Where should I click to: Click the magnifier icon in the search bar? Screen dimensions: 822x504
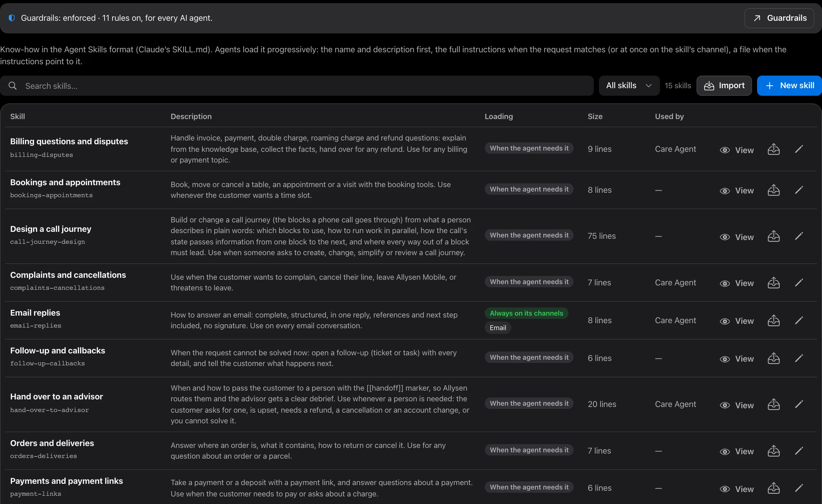point(13,86)
